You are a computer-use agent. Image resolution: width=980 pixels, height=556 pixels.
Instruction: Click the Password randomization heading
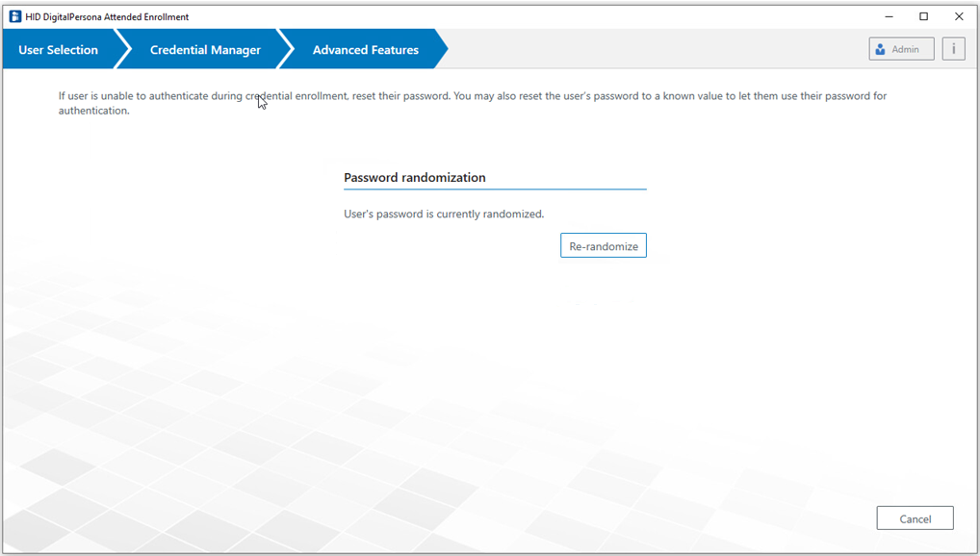pyautogui.click(x=414, y=178)
